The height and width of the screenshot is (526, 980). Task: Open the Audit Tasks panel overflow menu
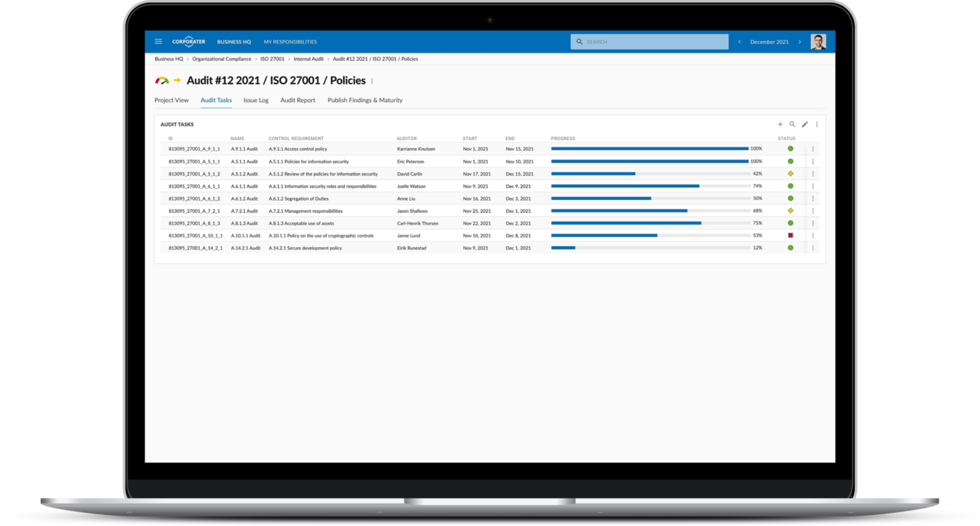point(817,124)
